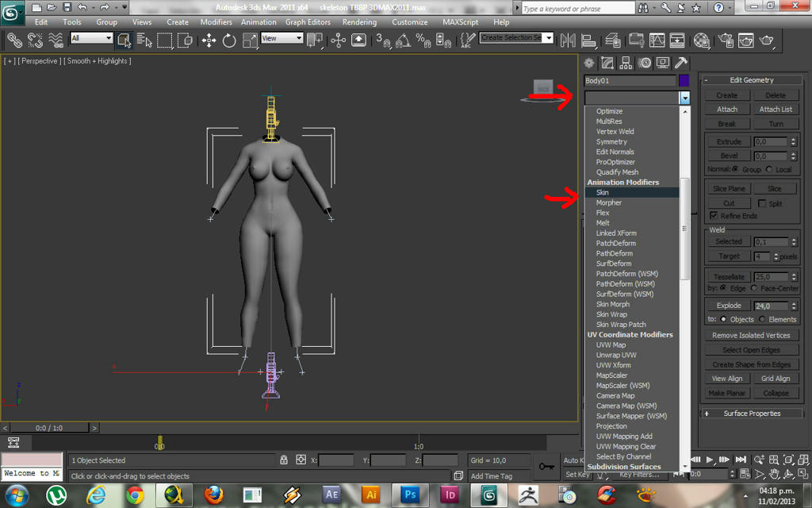
Task: Open the Material Editor icon
Action: tap(701, 40)
